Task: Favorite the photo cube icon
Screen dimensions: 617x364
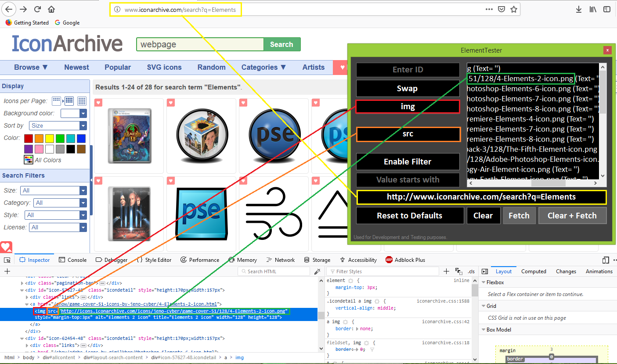Action: [171, 103]
